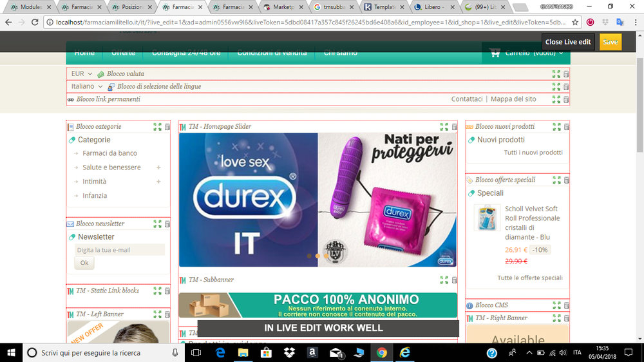Viewport: 644px width, 362px height.
Task: Click move icon of TM - Static Link block1
Action: [157, 291]
